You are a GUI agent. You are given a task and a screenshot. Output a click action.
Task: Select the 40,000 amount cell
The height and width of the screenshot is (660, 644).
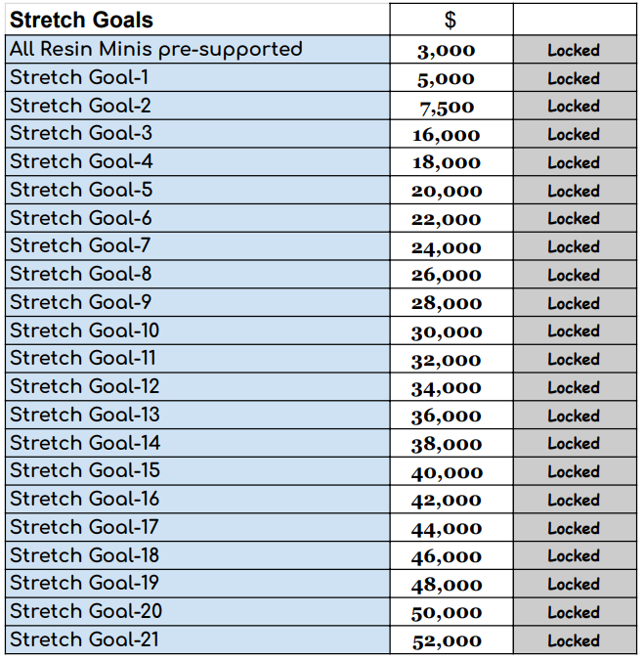pyautogui.click(x=447, y=472)
